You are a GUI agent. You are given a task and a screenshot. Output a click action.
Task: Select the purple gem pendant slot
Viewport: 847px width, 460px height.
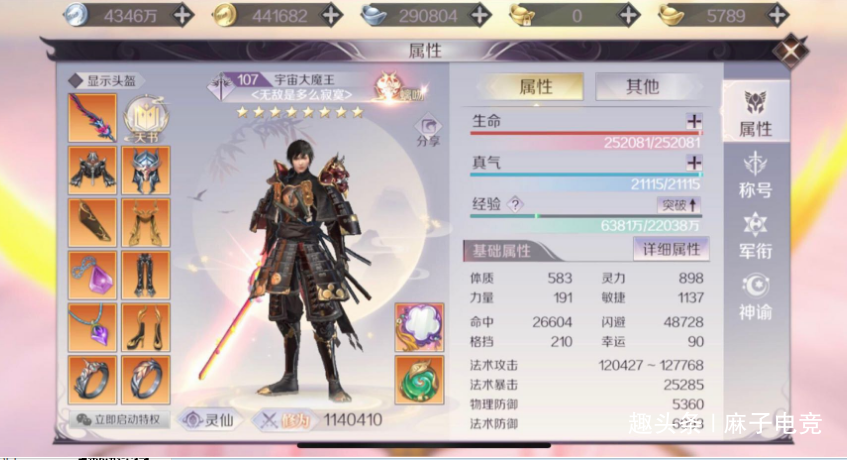[92, 275]
